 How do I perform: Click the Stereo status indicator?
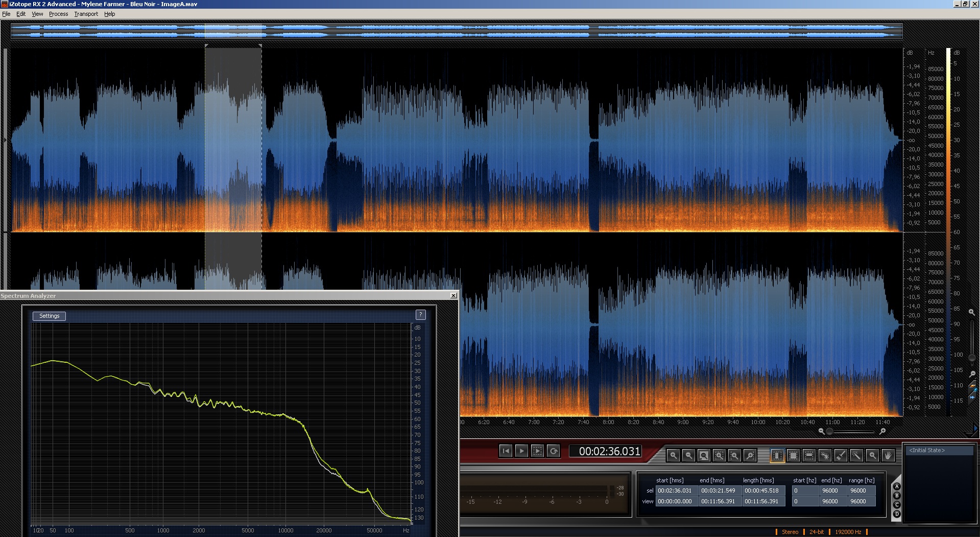click(x=790, y=532)
